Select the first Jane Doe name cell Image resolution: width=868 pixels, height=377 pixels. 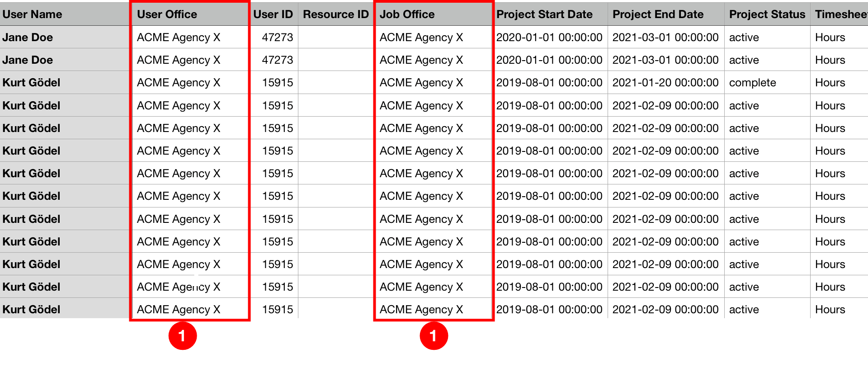[65, 37]
